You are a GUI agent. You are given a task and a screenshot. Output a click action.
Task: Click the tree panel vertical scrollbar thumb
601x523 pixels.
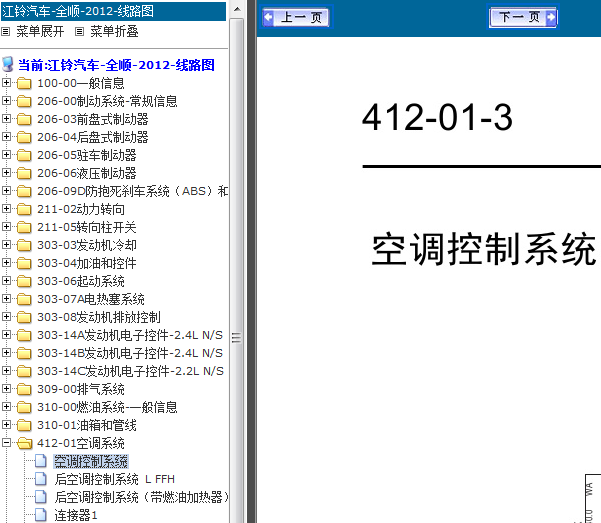pos(237,337)
